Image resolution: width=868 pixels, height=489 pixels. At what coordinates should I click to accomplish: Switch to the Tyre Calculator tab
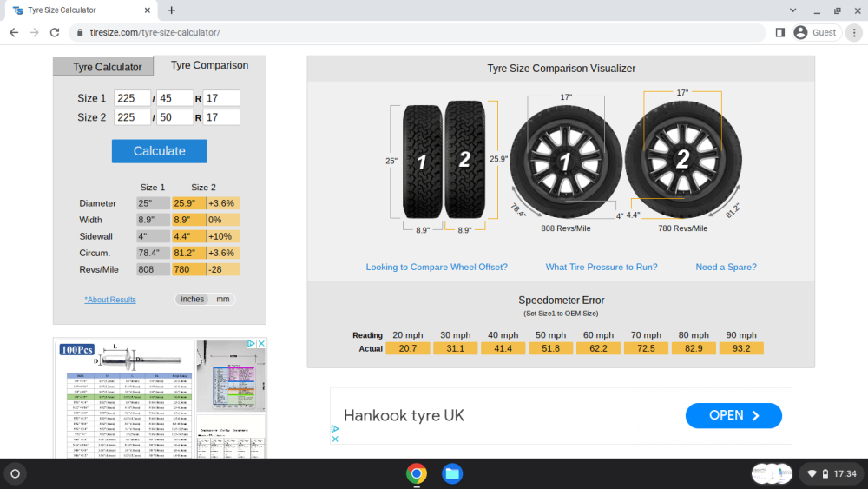pyautogui.click(x=103, y=67)
